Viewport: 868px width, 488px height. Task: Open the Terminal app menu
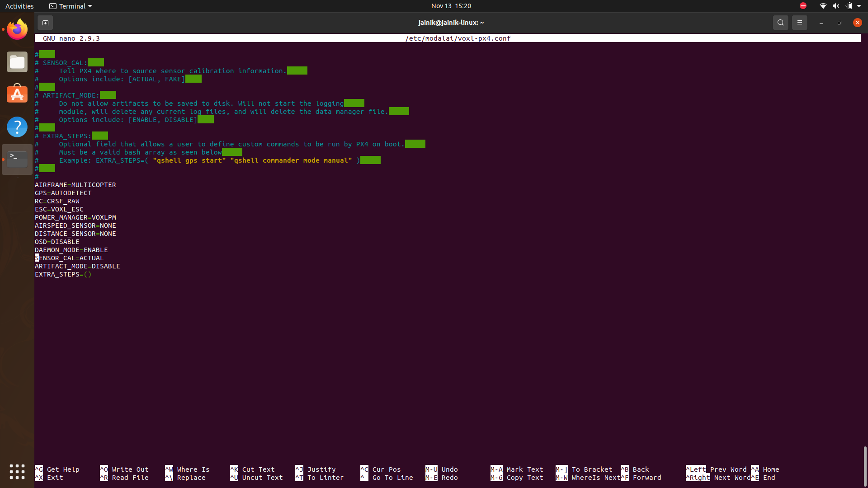point(71,6)
